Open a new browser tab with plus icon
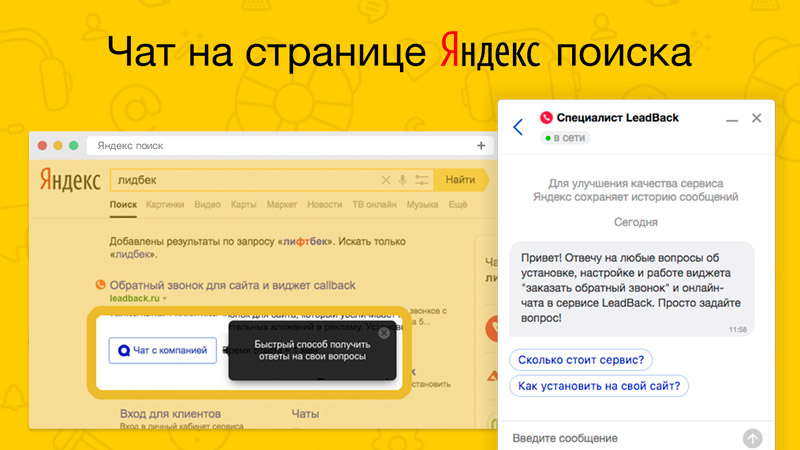Viewport: 800px width, 450px height. [481, 145]
